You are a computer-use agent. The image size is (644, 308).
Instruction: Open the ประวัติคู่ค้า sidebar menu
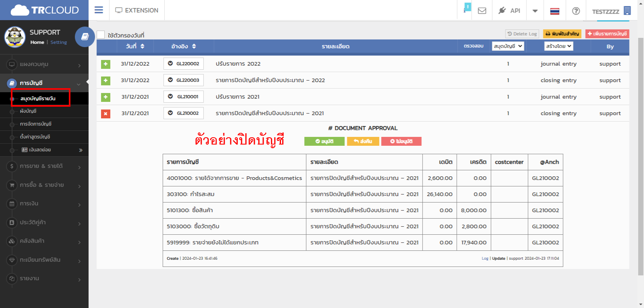coord(44,223)
